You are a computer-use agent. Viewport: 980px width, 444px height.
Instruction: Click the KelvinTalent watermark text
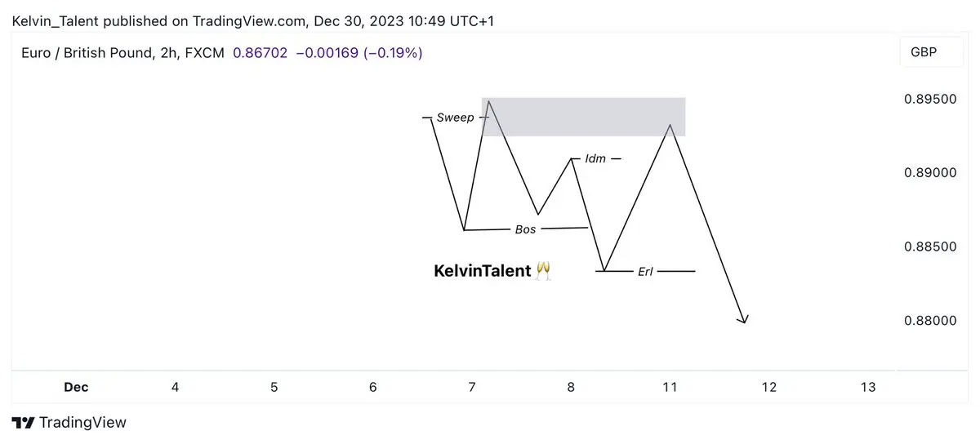(x=483, y=271)
